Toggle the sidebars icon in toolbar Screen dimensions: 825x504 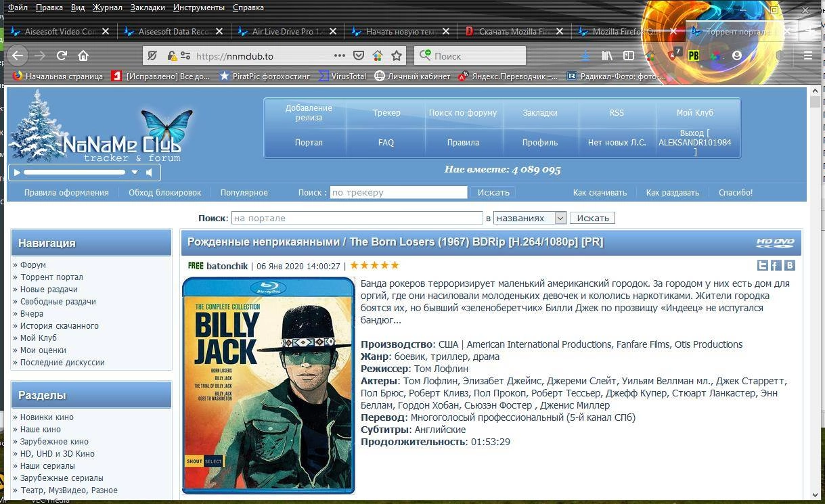click(629, 55)
